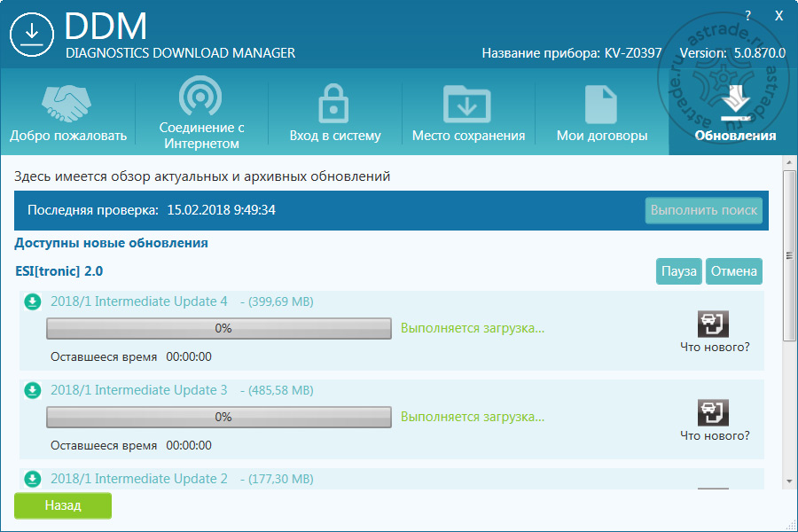The height and width of the screenshot is (532, 798).
Task: Click the internet connection signal icon
Action: click(200, 96)
